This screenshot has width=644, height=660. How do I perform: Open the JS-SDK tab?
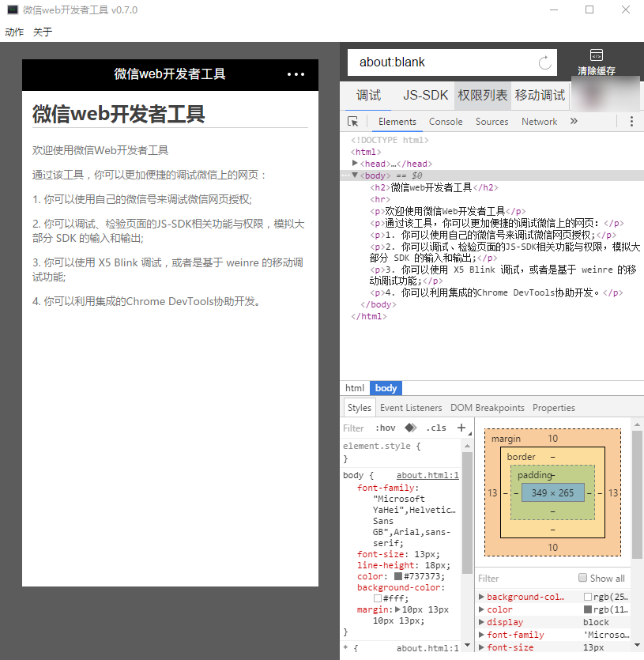pyautogui.click(x=425, y=95)
